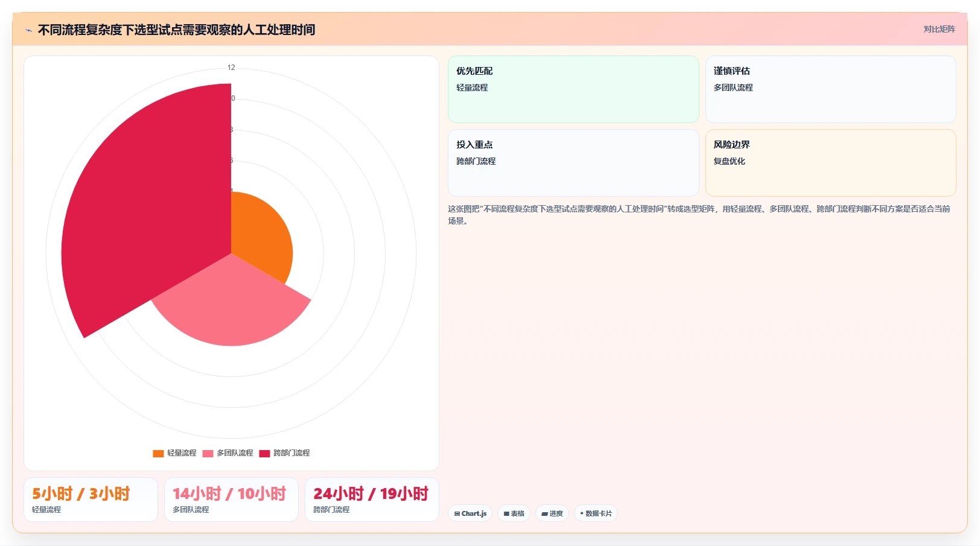Click the 表格 tag pill
The height and width of the screenshot is (546, 980).
point(514,513)
